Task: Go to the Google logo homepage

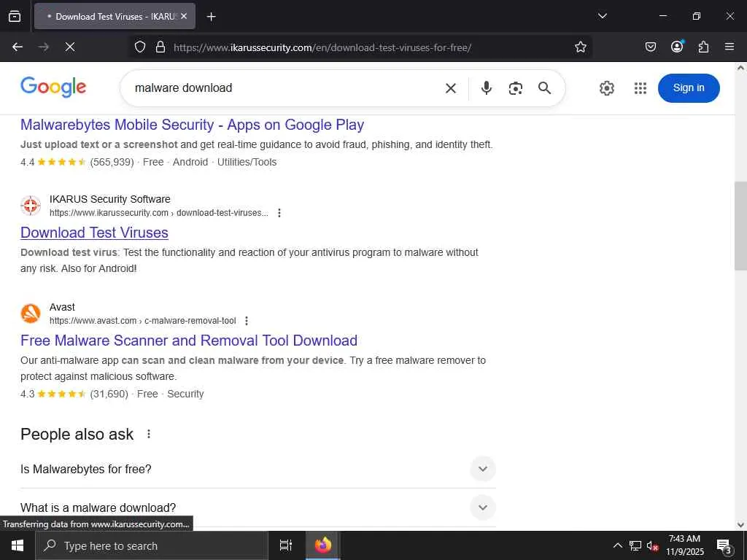Action: [53, 87]
